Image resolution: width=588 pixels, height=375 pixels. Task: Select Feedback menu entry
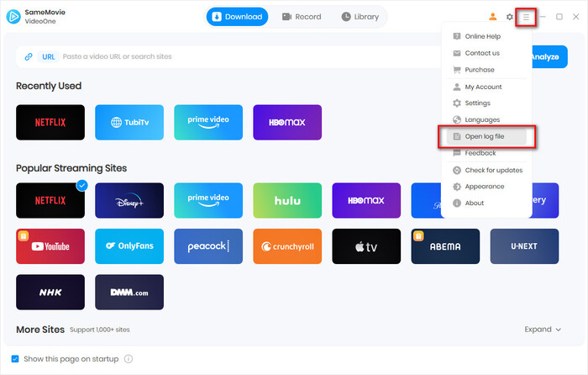click(486, 153)
